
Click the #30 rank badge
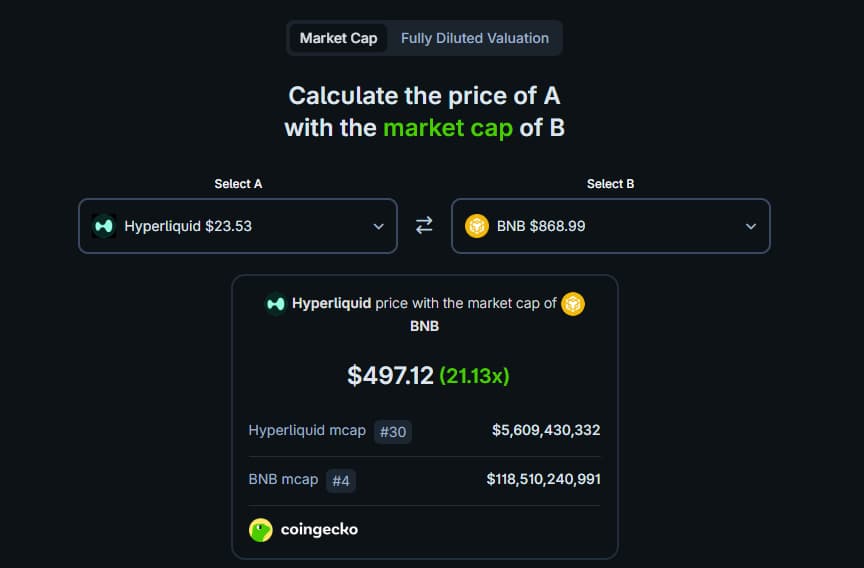coord(392,432)
